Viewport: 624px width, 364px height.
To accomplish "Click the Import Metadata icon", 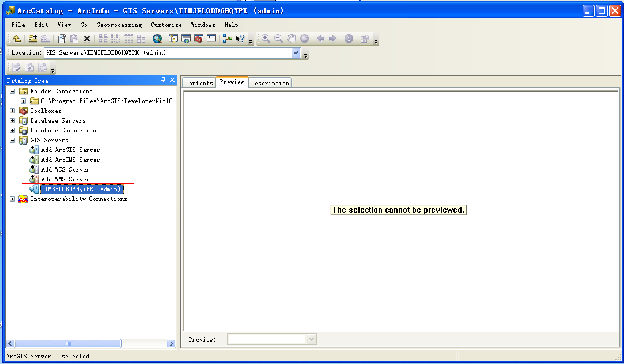I will pos(42,67).
